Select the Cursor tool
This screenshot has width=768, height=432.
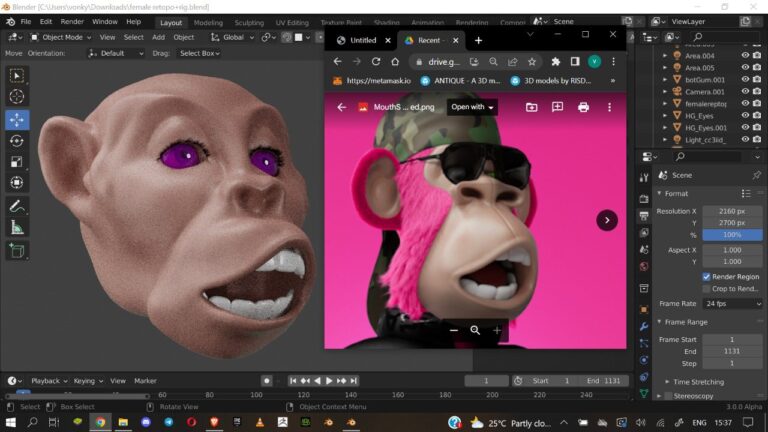point(17,97)
